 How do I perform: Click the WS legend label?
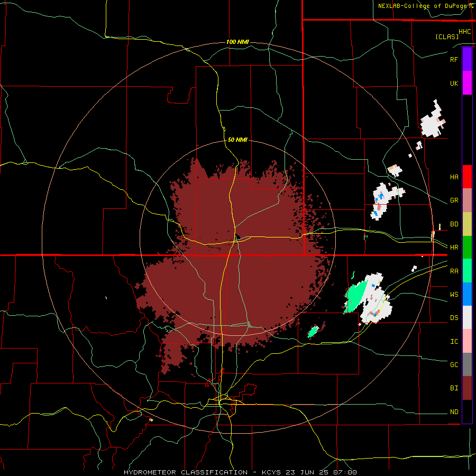(454, 295)
